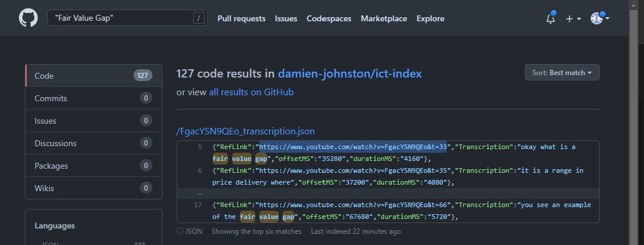Click durationMS value "4160"
644x245 pixels.
(x=408, y=159)
